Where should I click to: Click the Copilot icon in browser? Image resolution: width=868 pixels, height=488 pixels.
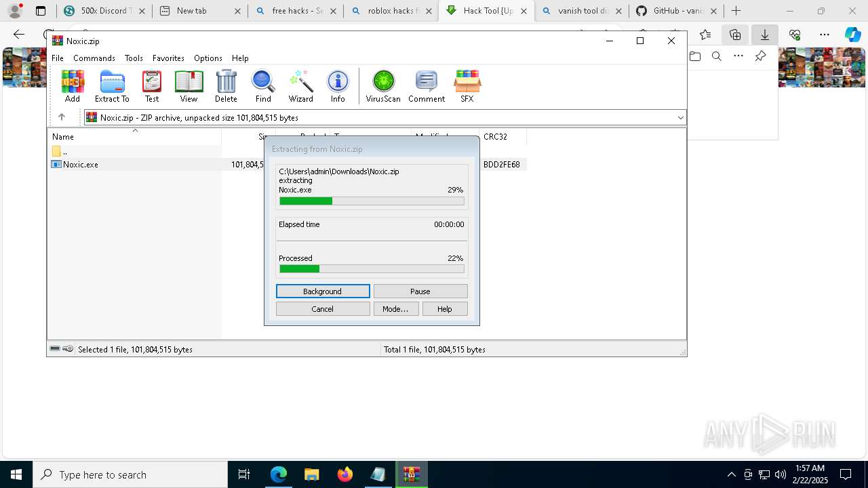(x=852, y=35)
